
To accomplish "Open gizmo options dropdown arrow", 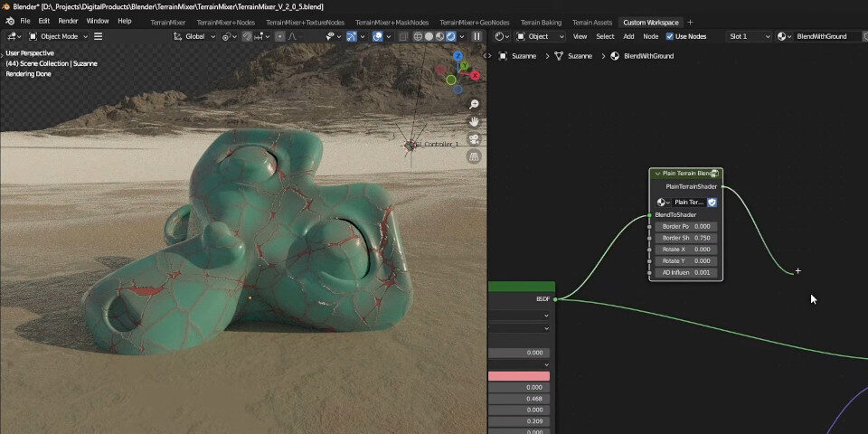I will click(x=363, y=36).
